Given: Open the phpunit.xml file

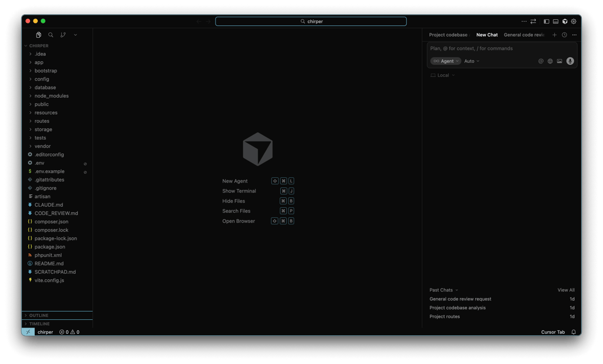Looking at the screenshot, I should coord(57,255).
